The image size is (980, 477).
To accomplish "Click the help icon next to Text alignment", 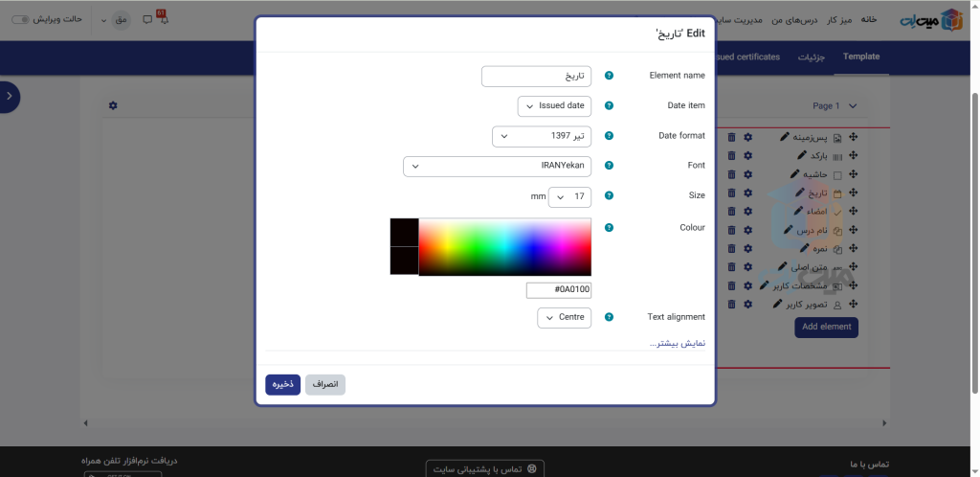I will 609,317.
